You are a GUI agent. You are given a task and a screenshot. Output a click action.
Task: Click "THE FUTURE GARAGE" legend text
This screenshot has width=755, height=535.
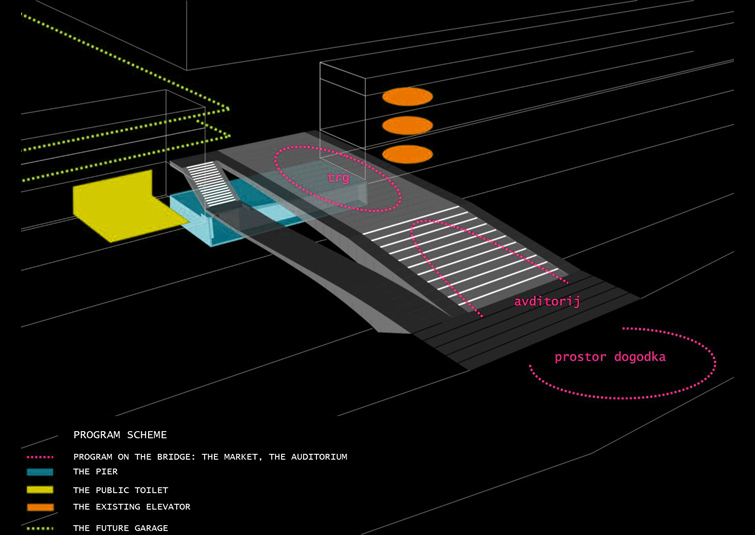120,528
